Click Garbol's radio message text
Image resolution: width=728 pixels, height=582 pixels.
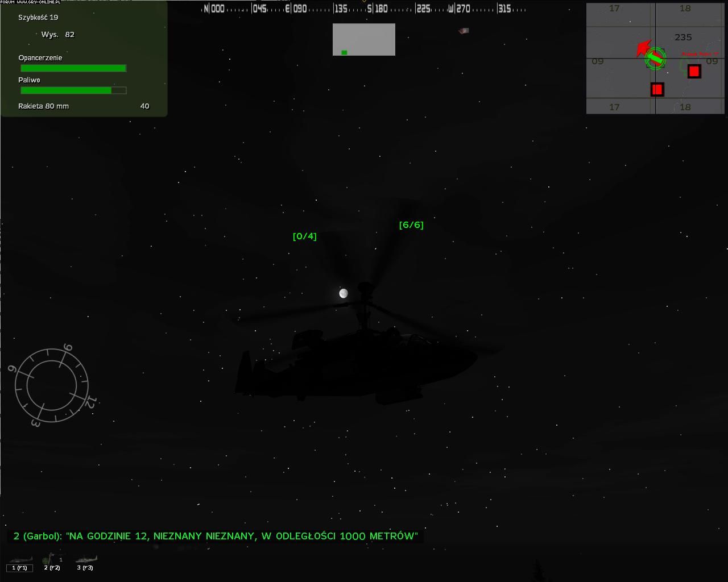[216, 536]
